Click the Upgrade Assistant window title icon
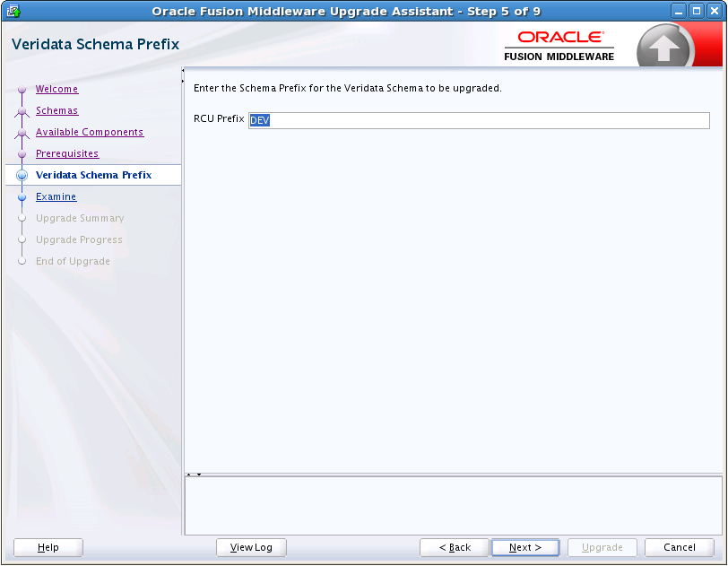The height and width of the screenshot is (566, 728). pyautogui.click(x=13, y=11)
